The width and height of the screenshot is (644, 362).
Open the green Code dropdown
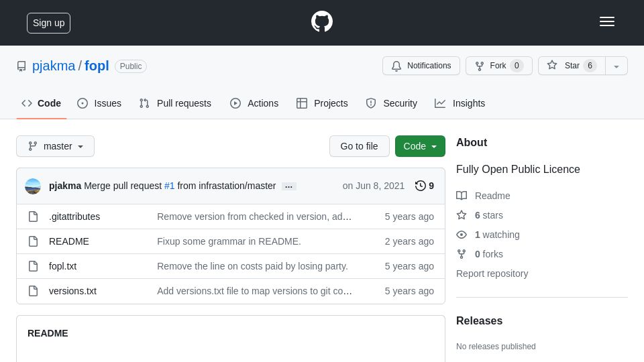(x=420, y=146)
